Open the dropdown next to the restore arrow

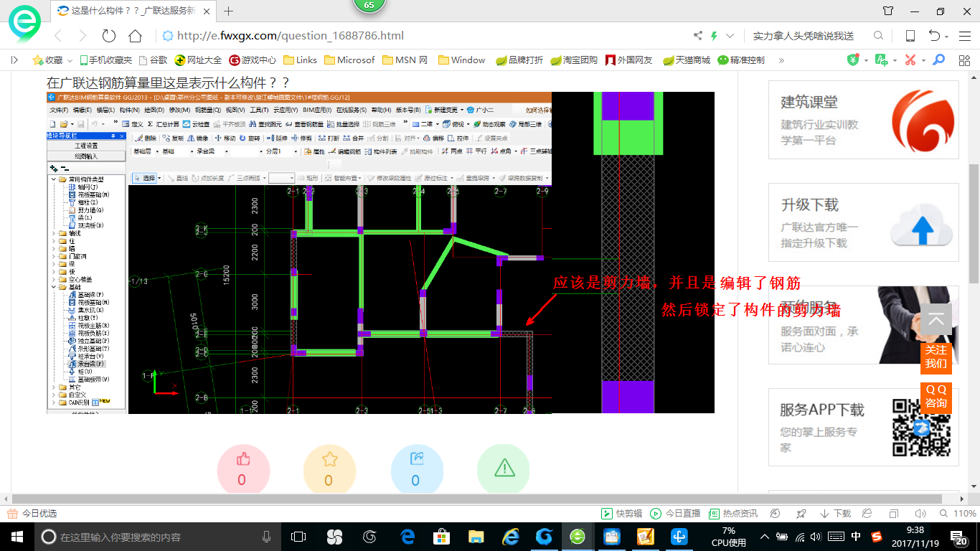(x=947, y=37)
